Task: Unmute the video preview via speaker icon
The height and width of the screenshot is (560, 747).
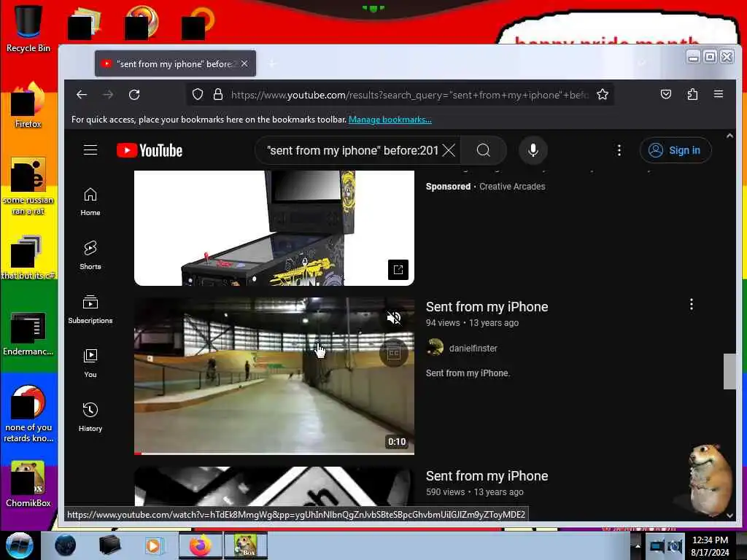Action: (393, 318)
